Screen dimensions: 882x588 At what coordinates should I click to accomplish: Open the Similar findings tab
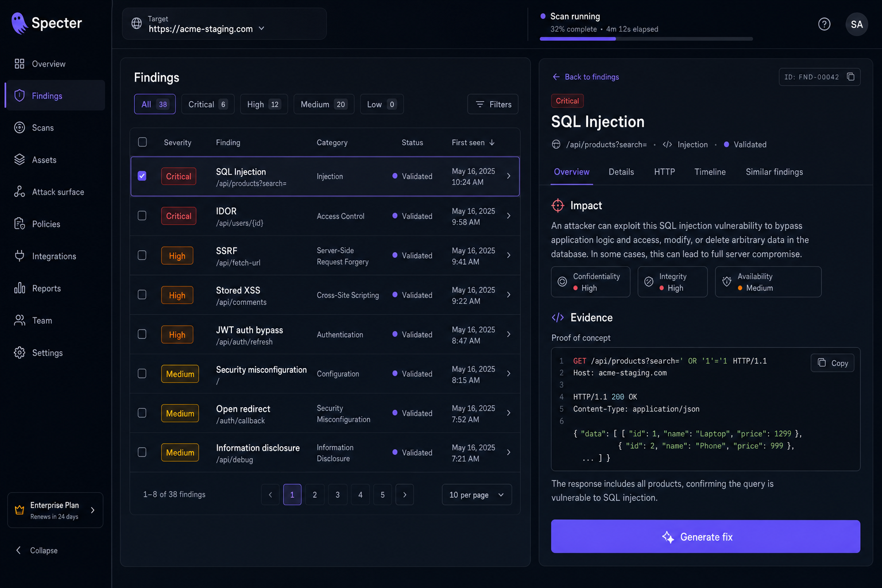(774, 172)
